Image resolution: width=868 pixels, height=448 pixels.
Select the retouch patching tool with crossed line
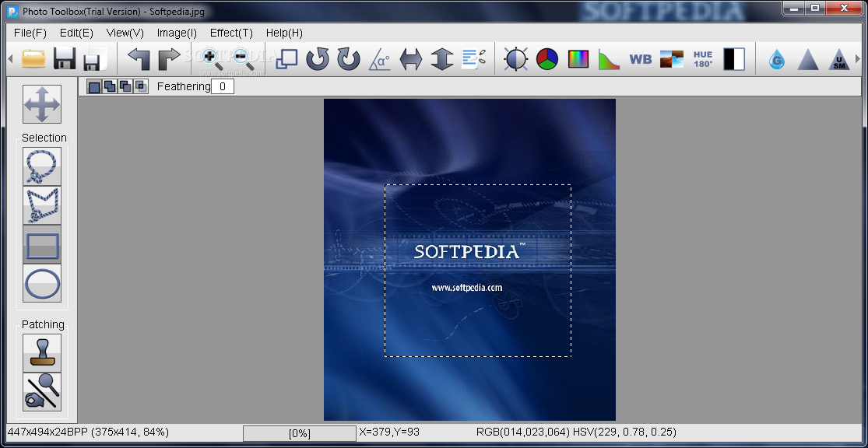[x=42, y=391]
